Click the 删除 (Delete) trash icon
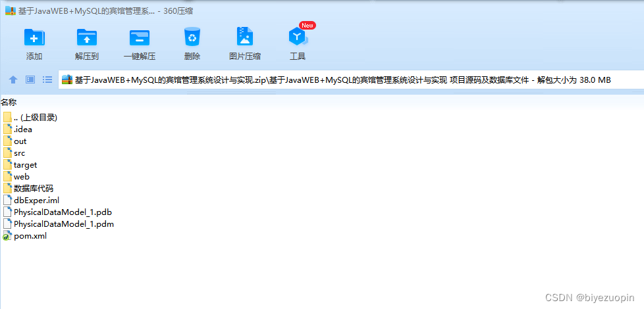This screenshot has width=644, height=309. (192, 36)
